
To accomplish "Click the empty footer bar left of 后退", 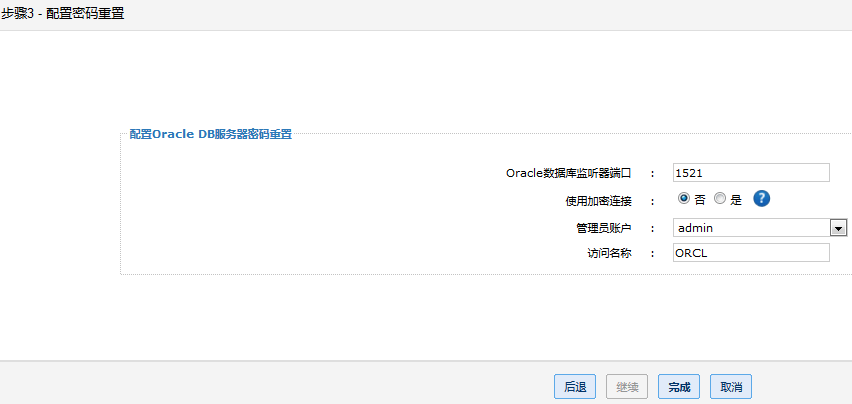I will pyautogui.click(x=270, y=385).
